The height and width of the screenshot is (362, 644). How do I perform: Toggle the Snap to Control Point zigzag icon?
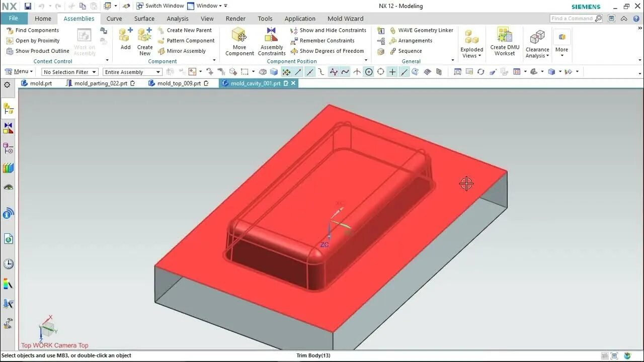333,72
